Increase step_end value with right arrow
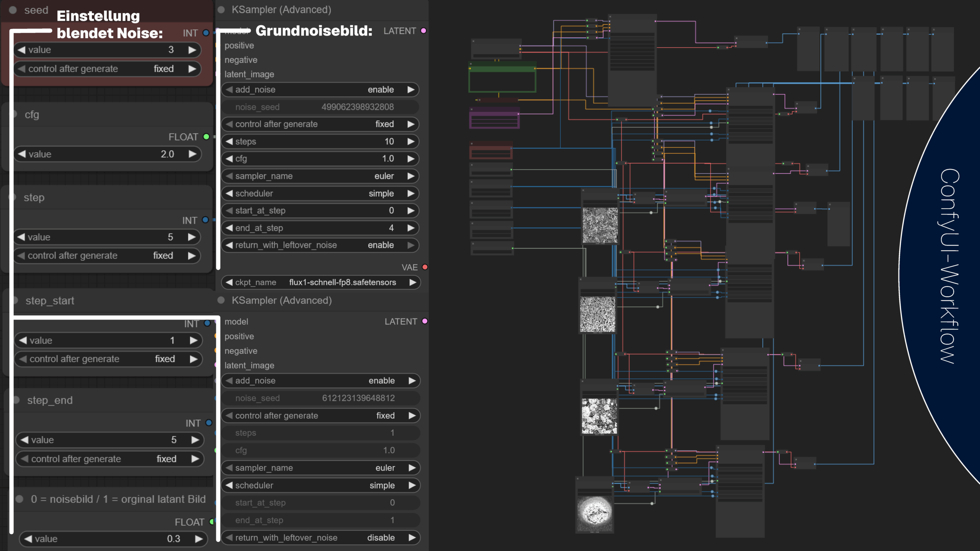Screen dimensions: 980x551 pos(195,440)
